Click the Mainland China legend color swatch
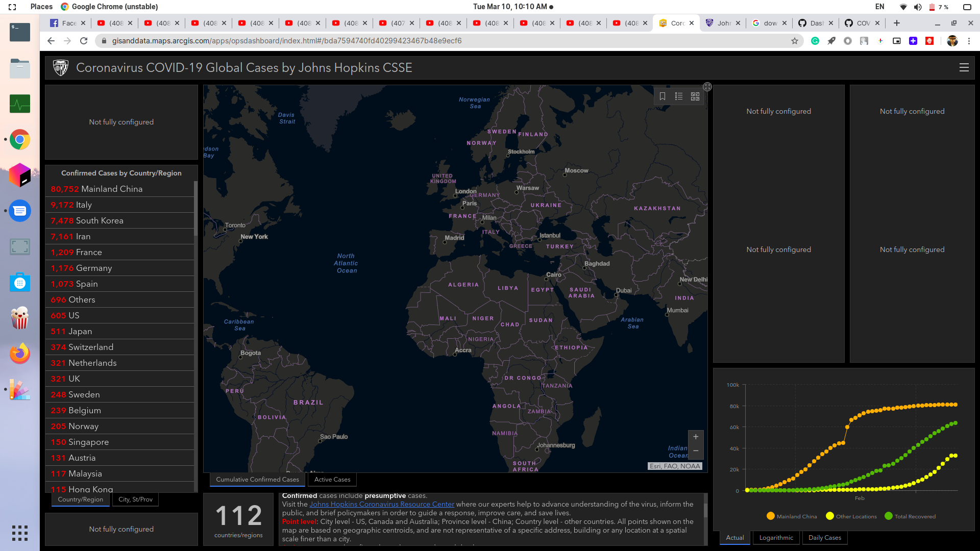 (x=770, y=516)
